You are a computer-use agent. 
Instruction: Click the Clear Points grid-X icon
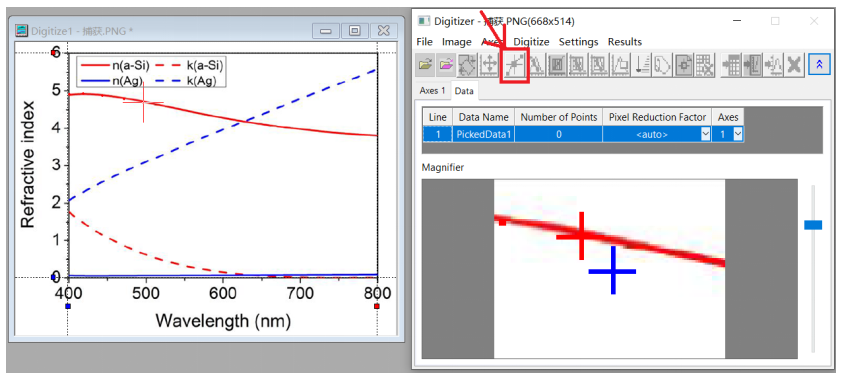tap(704, 65)
